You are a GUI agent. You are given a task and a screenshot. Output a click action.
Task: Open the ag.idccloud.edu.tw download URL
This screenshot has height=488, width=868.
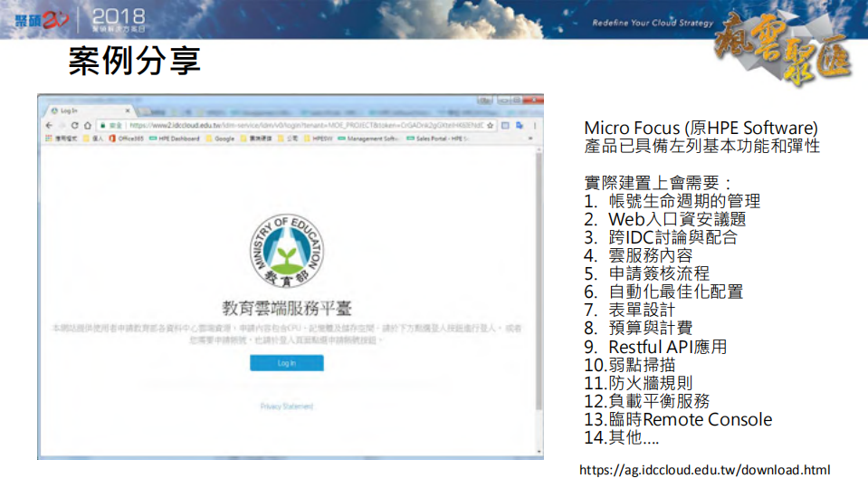(705, 470)
